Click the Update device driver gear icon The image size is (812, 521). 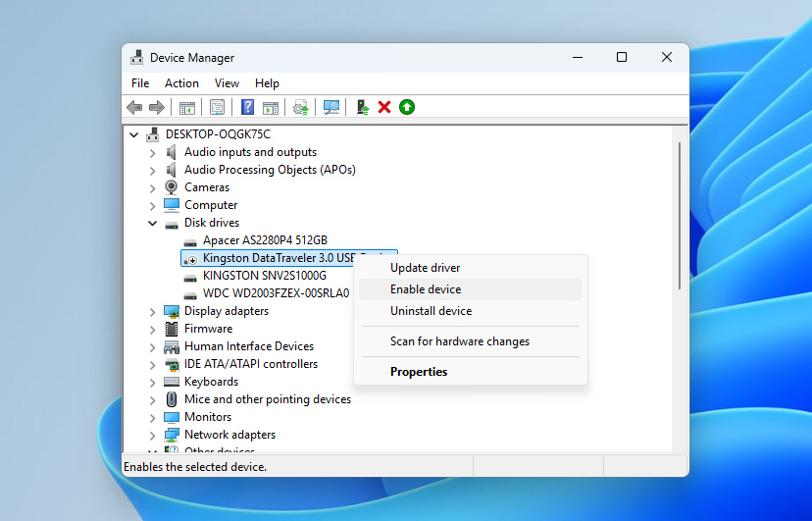point(301,108)
